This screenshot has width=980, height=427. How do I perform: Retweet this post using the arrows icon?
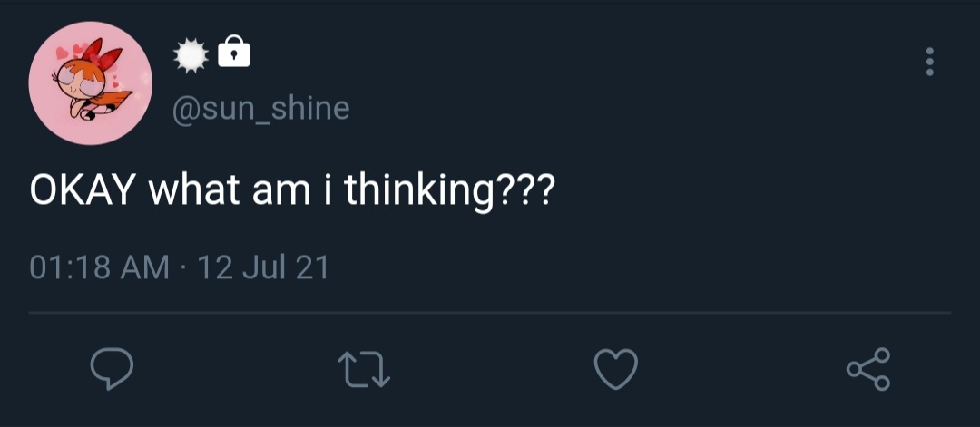(364, 368)
